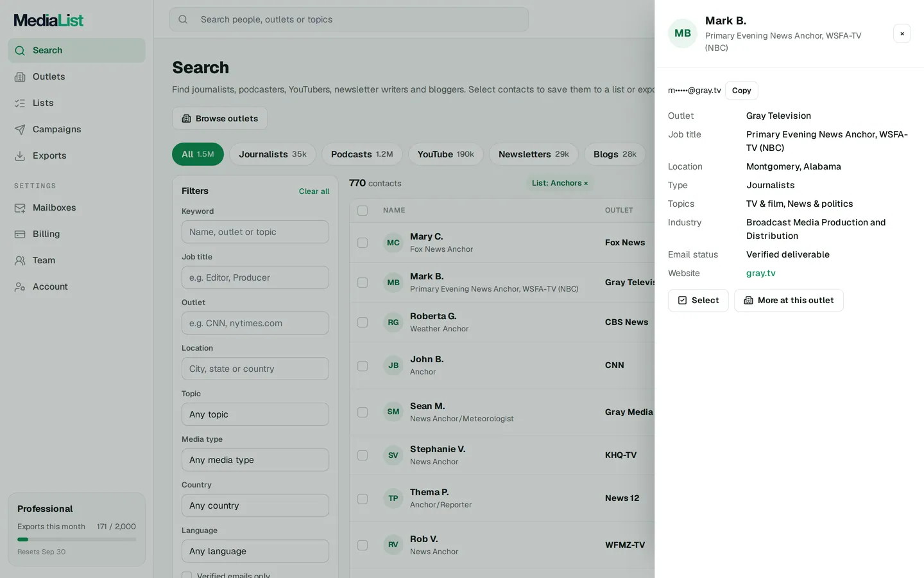Click the SV avatar for Stephanie V.
The height and width of the screenshot is (578, 924).
coord(393,455)
